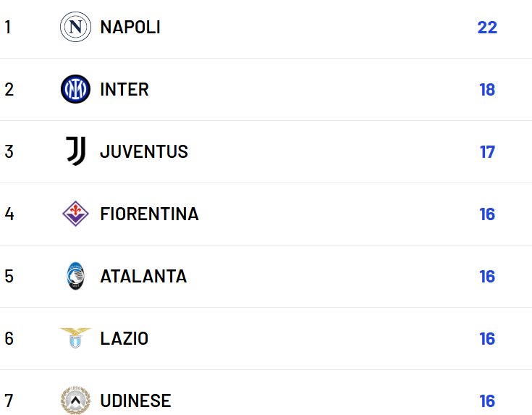The height and width of the screenshot is (415, 532).
Task: Click Inter's 18 points value
Action: pyautogui.click(x=487, y=90)
